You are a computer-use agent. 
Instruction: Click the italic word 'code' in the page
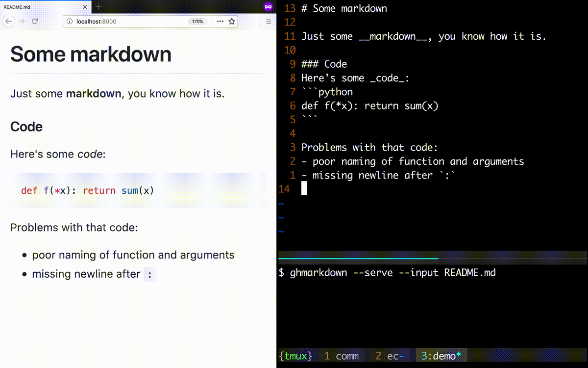click(x=90, y=154)
